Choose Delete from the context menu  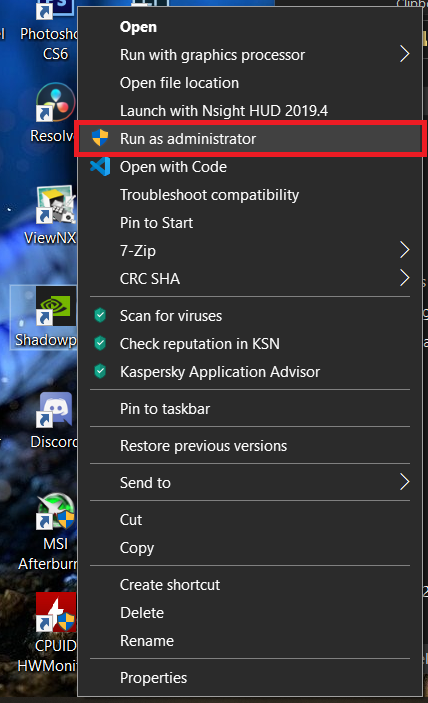pos(250,613)
